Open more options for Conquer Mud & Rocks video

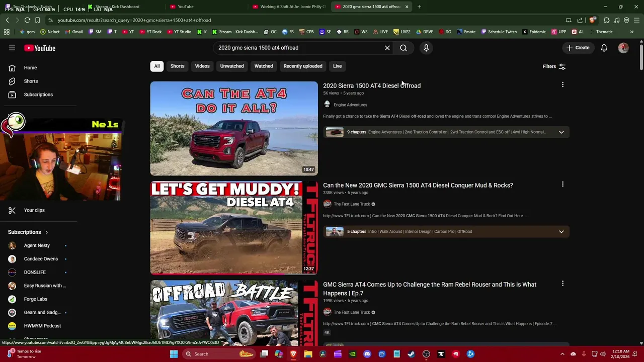(x=562, y=184)
